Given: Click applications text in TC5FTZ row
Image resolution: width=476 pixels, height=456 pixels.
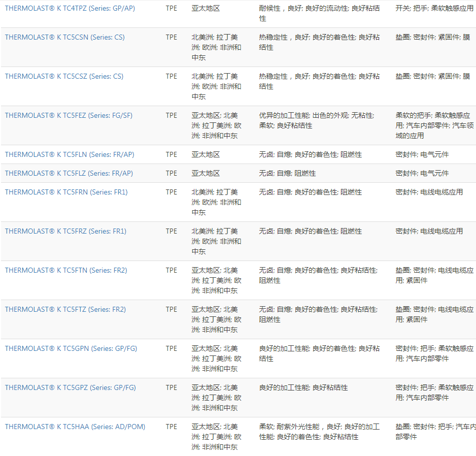Looking at the screenshot, I should 435,315.
